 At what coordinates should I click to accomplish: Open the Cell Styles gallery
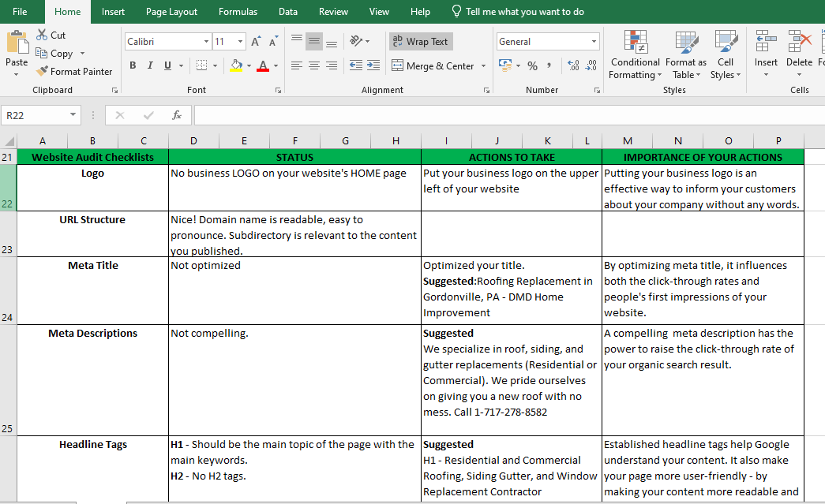point(726,54)
